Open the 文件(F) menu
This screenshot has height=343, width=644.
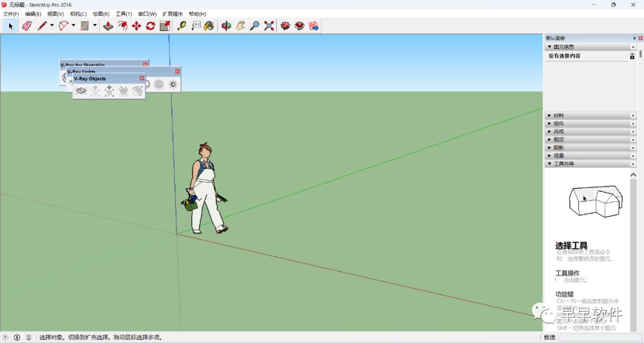click(11, 14)
